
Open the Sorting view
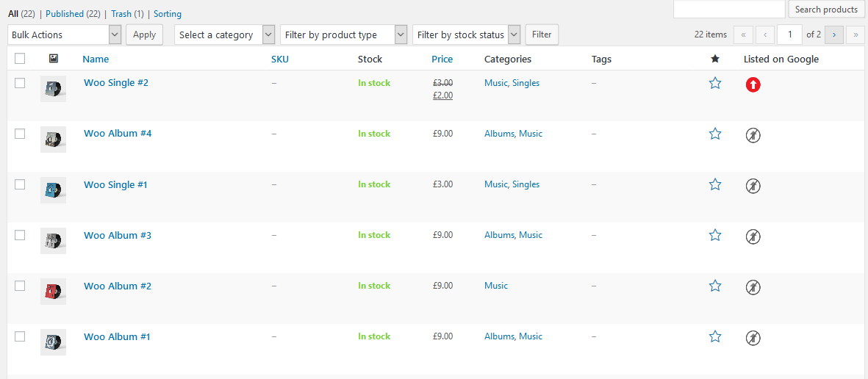(167, 14)
